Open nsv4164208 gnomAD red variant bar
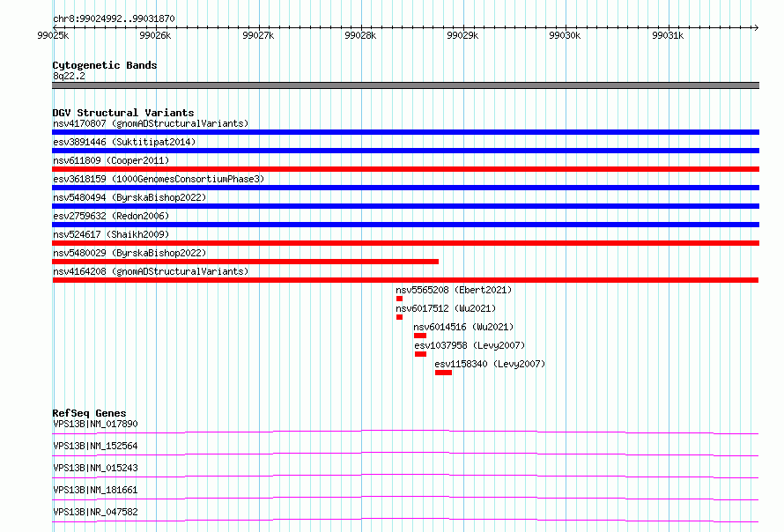The width and height of the screenshot is (784, 532). point(405,280)
